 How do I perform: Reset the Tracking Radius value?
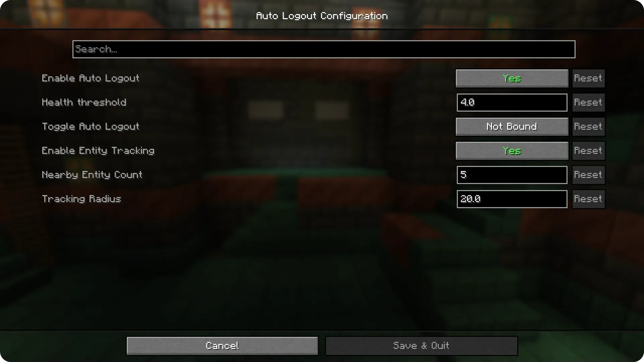[588, 198]
